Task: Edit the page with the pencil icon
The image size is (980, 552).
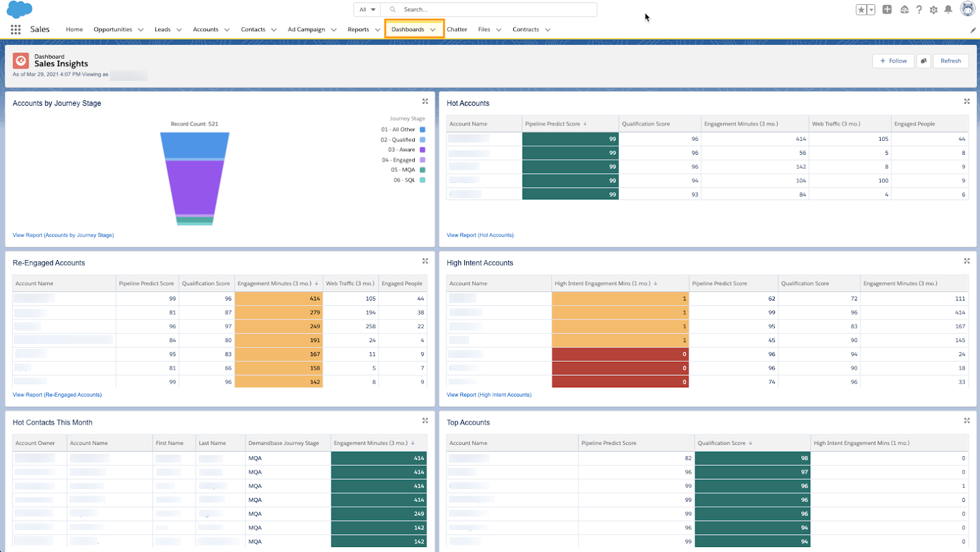Action: pyautogui.click(x=973, y=29)
